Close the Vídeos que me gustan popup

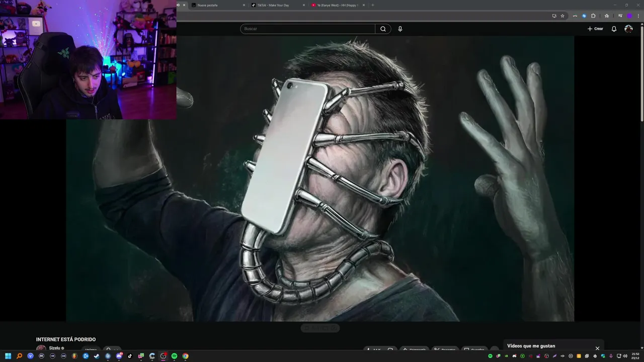click(597, 348)
